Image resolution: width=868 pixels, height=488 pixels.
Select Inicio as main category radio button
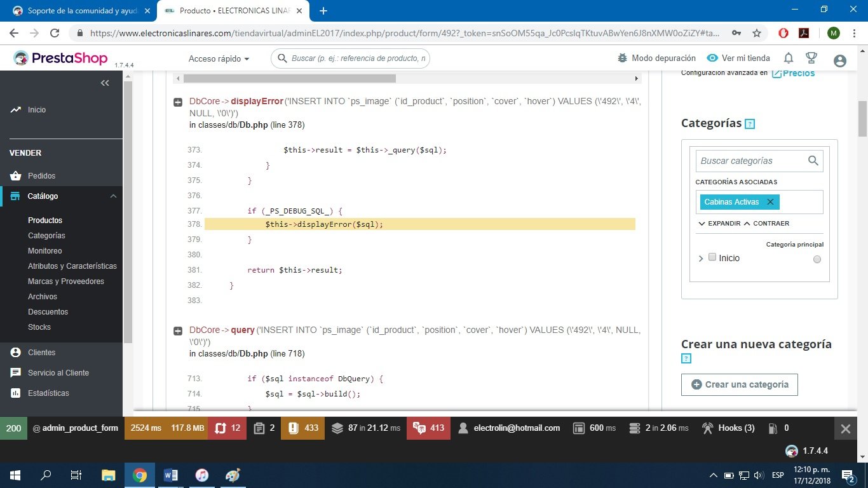[817, 259]
